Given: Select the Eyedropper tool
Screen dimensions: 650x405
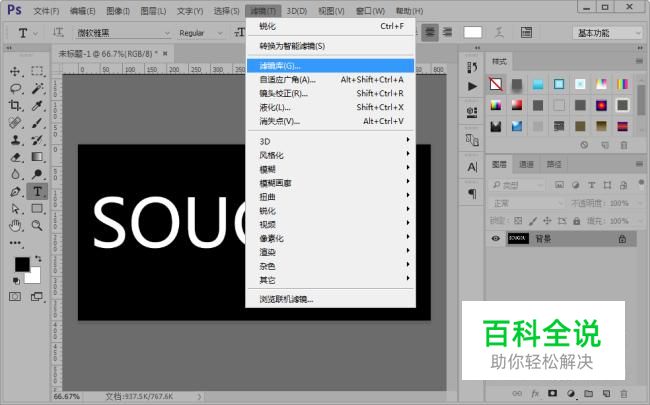Looking at the screenshot, I should [37, 106].
